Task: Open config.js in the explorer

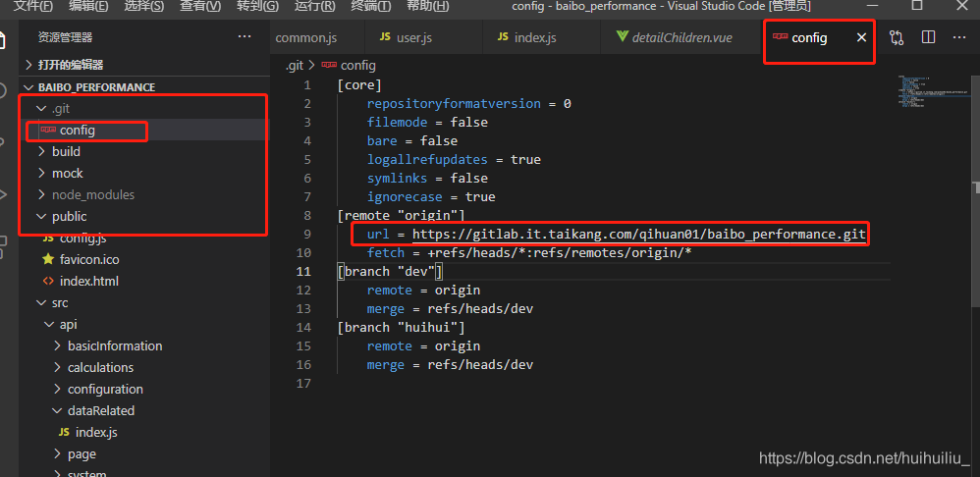Action: 145,238
